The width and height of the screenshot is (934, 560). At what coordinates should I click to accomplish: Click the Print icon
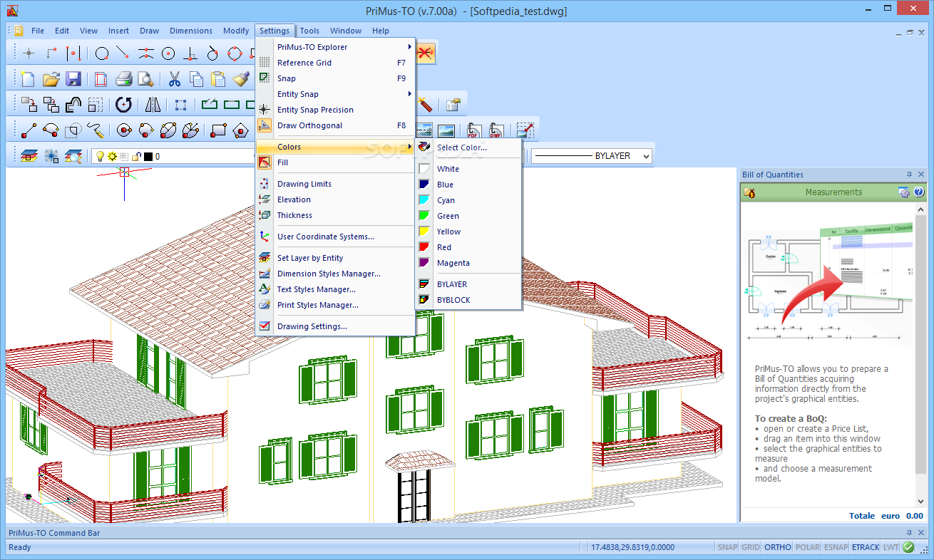click(x=124, y=78)
